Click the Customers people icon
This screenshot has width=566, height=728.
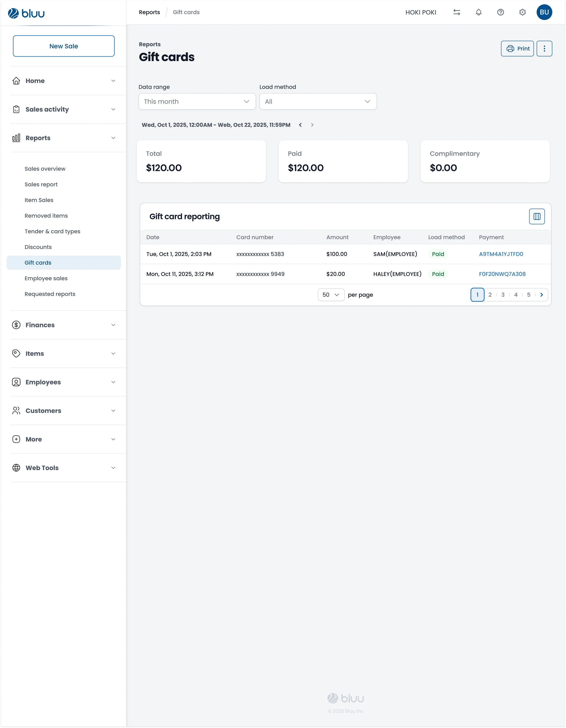(16, 411)
